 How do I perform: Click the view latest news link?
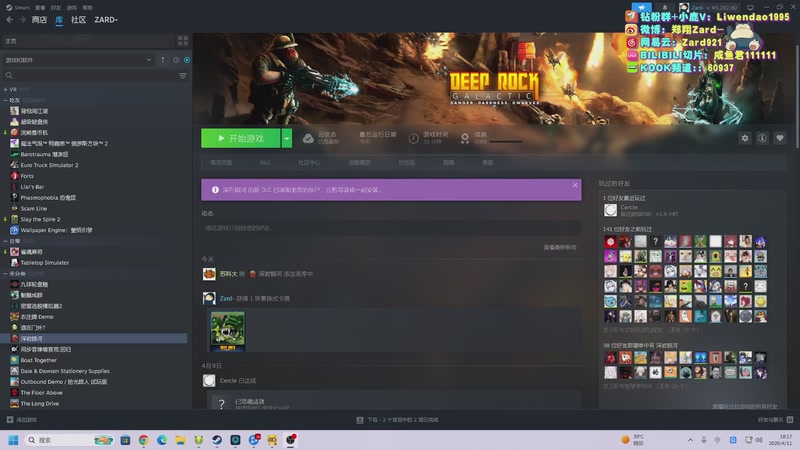[x=560, y=247]
